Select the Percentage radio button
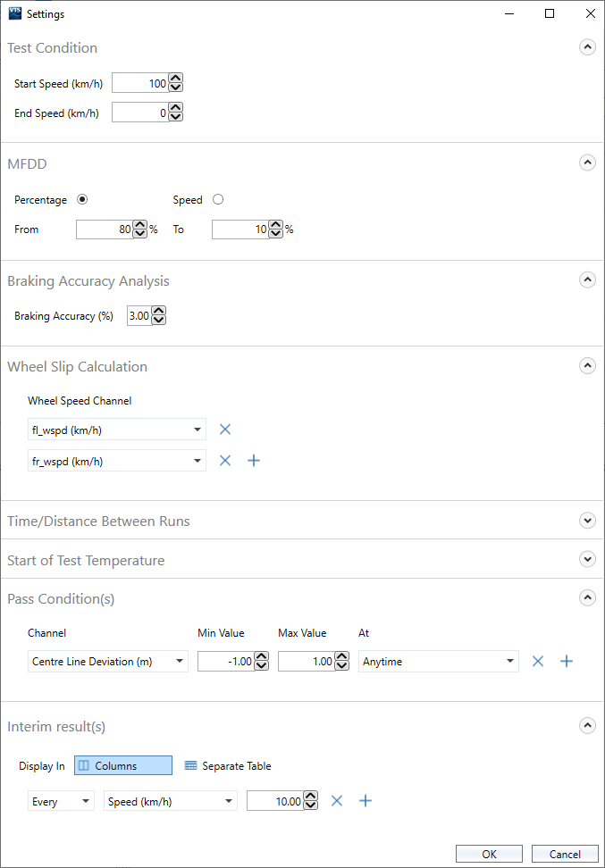This screenshot has width=605, height=868. click(x=82, y=200)
